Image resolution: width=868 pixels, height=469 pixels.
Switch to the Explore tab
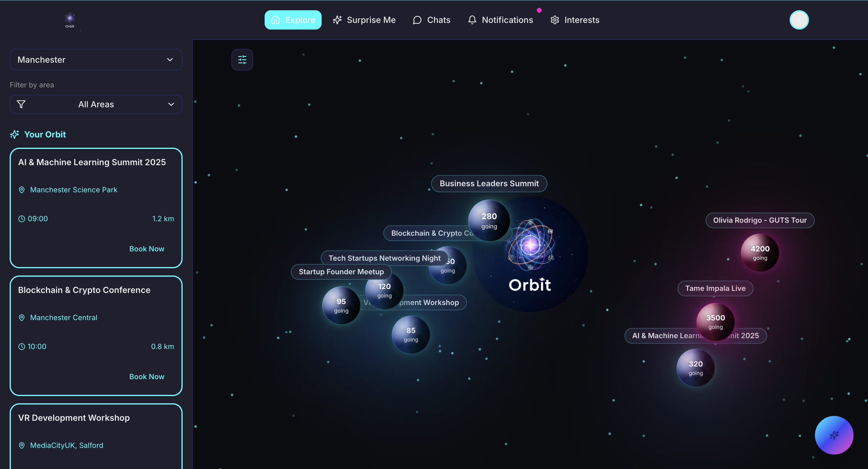pos(292,20)
